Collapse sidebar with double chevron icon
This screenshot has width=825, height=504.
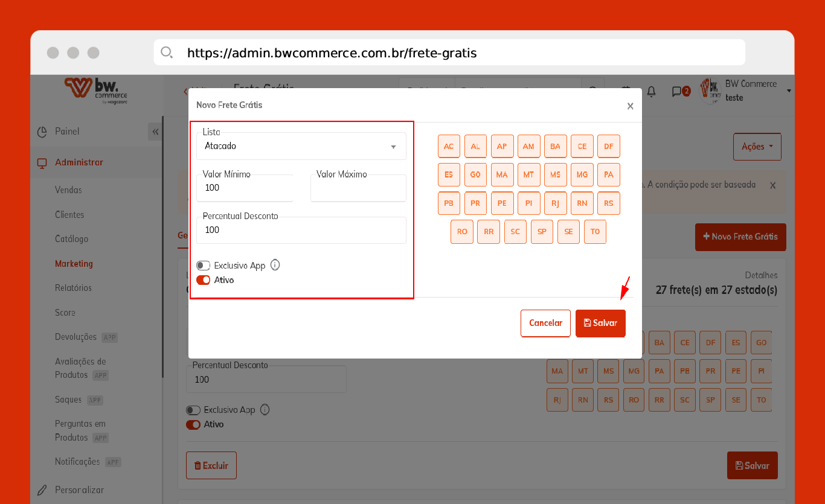(x=155, y=132)
